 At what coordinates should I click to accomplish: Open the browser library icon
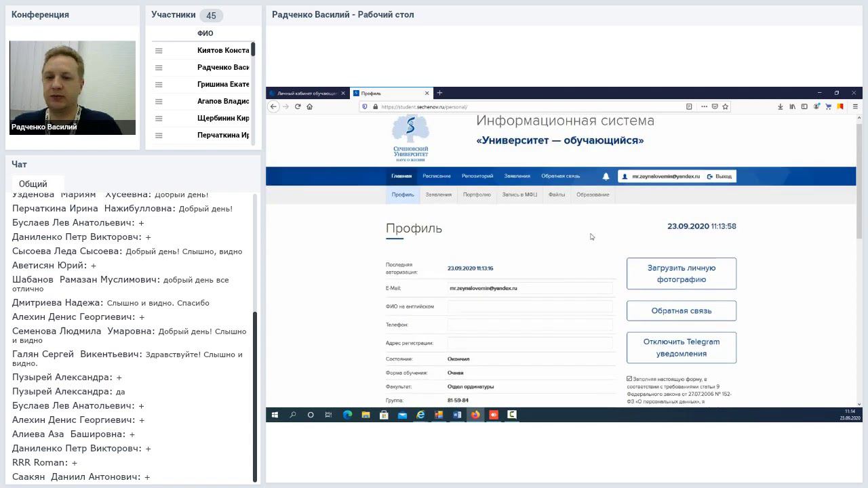[792, 106]
